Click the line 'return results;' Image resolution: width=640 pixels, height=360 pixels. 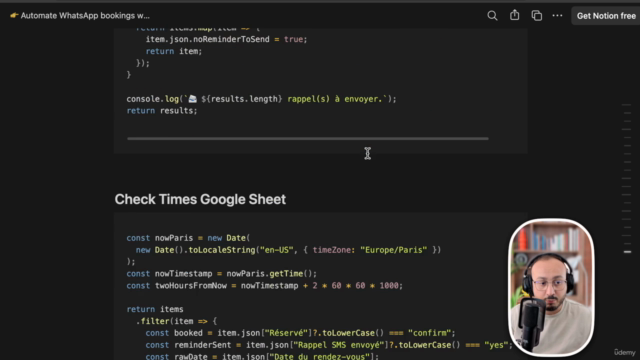[162, 111]
